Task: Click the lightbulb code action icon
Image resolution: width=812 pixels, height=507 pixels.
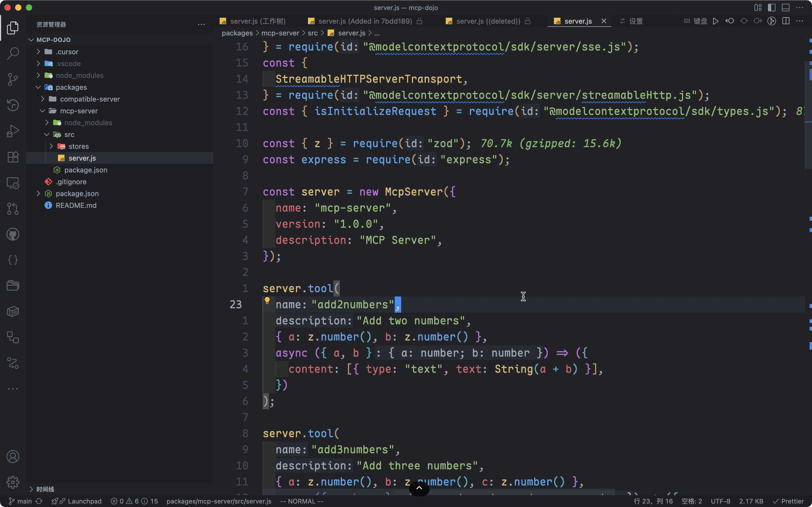Action: (x=267, y=300)
